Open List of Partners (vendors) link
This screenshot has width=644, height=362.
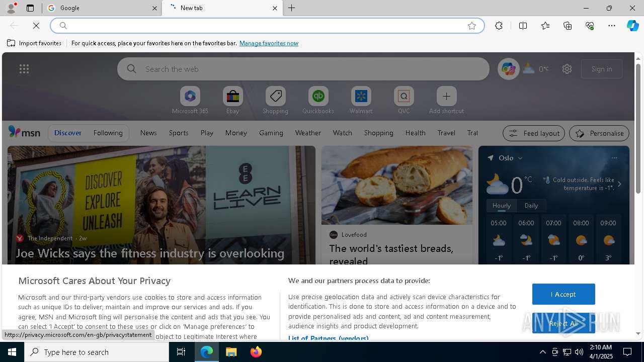click(x=329, y=338)
